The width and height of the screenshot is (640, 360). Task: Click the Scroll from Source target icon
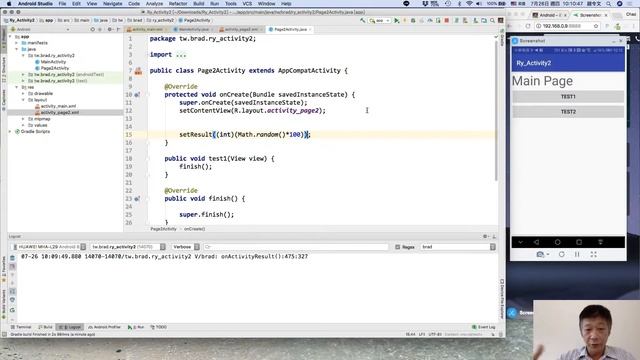pos(93,29)
